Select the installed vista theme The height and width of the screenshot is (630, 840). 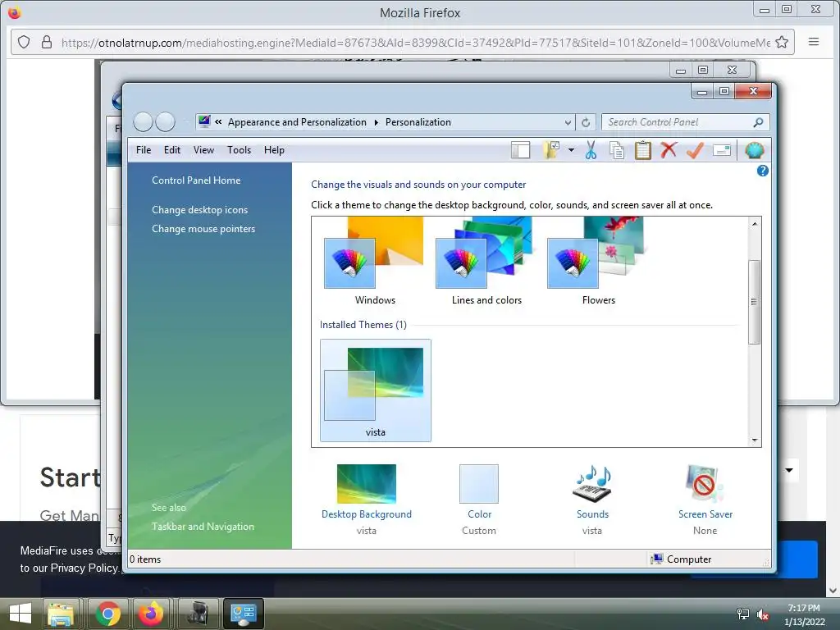[x=375, y=390]
